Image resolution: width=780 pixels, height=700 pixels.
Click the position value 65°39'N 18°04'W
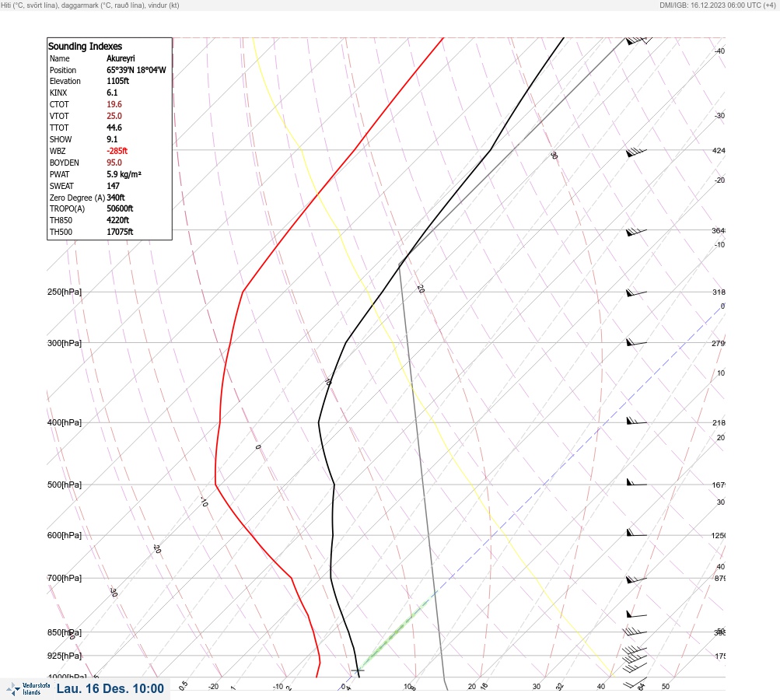pos(136,70)
